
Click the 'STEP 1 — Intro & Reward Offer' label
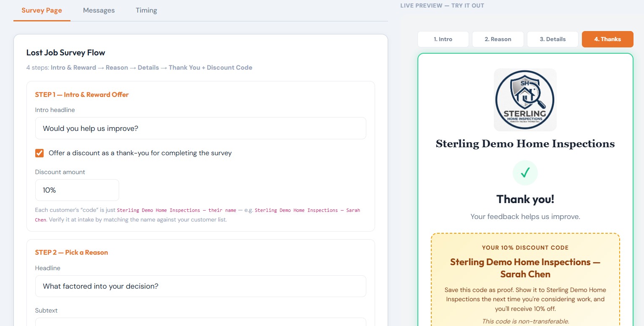(x=82, y=94)
